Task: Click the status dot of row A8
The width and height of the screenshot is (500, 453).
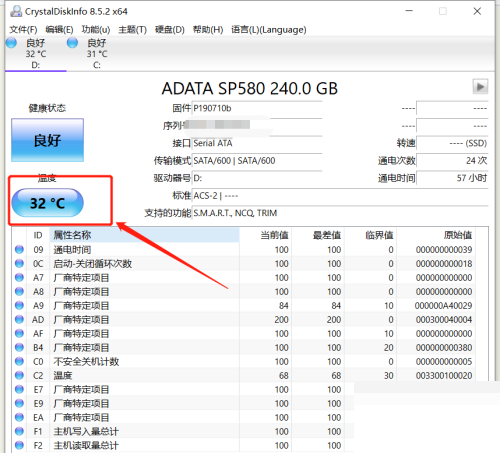Action: click(x=19, y=291)
